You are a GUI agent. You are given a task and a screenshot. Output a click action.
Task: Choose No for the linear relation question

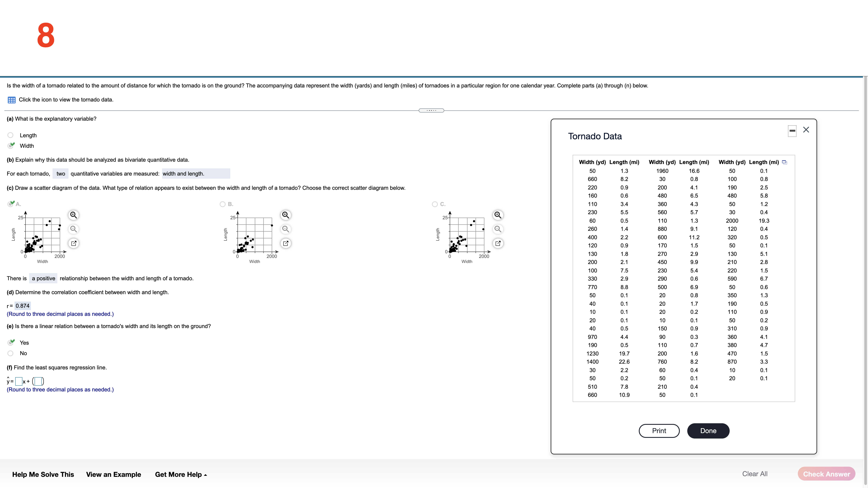pos(11,353)
